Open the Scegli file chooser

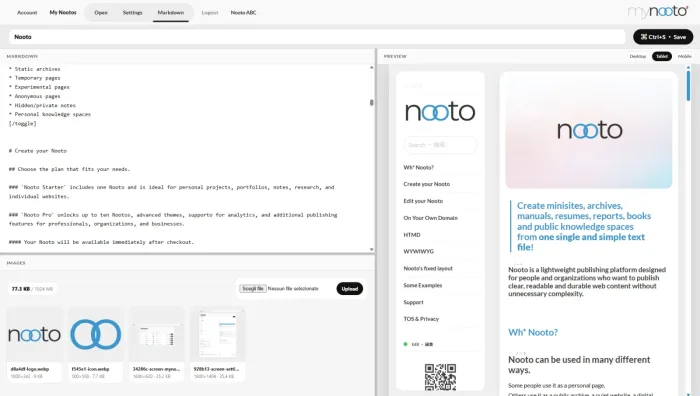[253, 289]
